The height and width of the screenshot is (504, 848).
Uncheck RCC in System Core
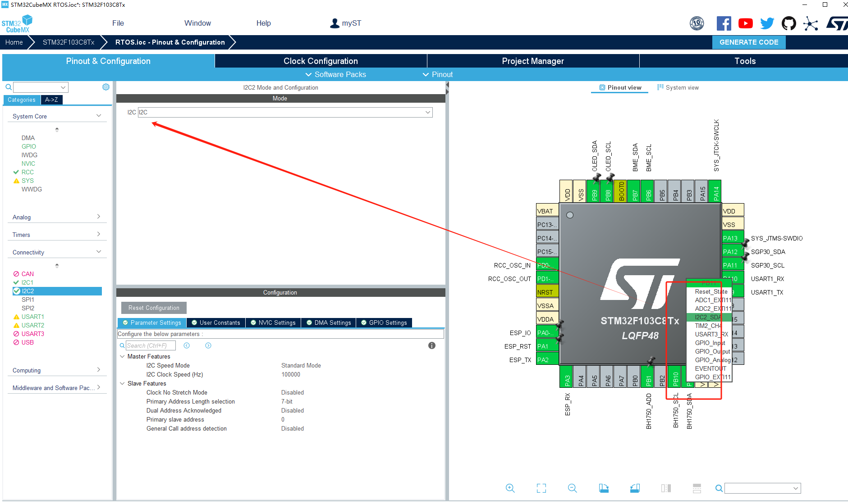16,172
